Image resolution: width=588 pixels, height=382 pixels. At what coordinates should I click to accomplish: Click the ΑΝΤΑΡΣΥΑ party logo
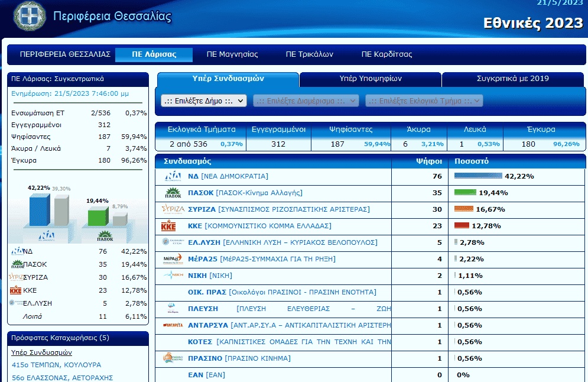(x=173, y=325)
